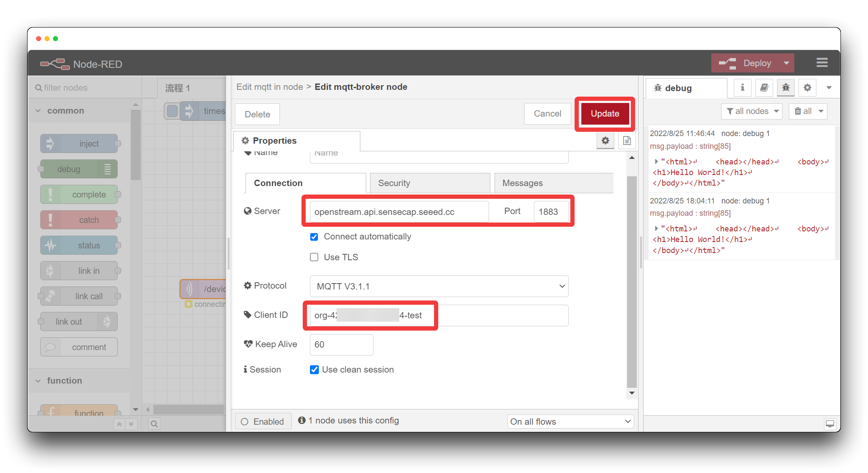Open the configuration nodes gear sidebar icon
The width and height of the screenshot is (868, 473).
[807, 88]
